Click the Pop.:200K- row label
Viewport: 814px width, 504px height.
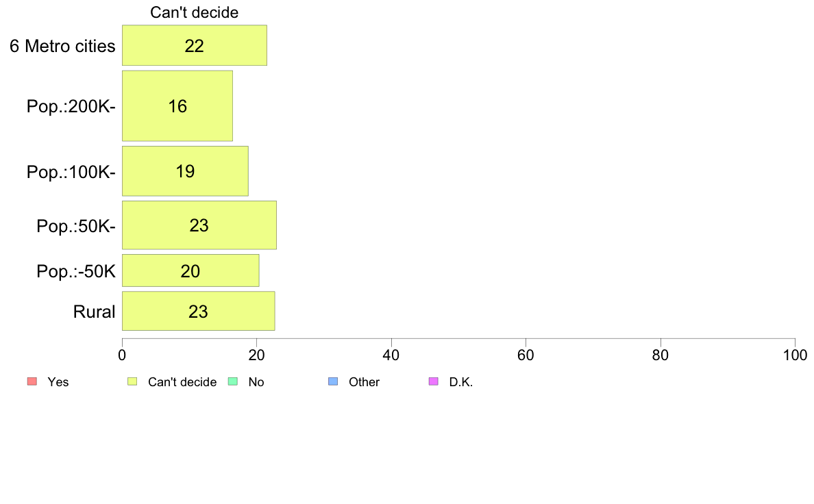coord(71,106)
